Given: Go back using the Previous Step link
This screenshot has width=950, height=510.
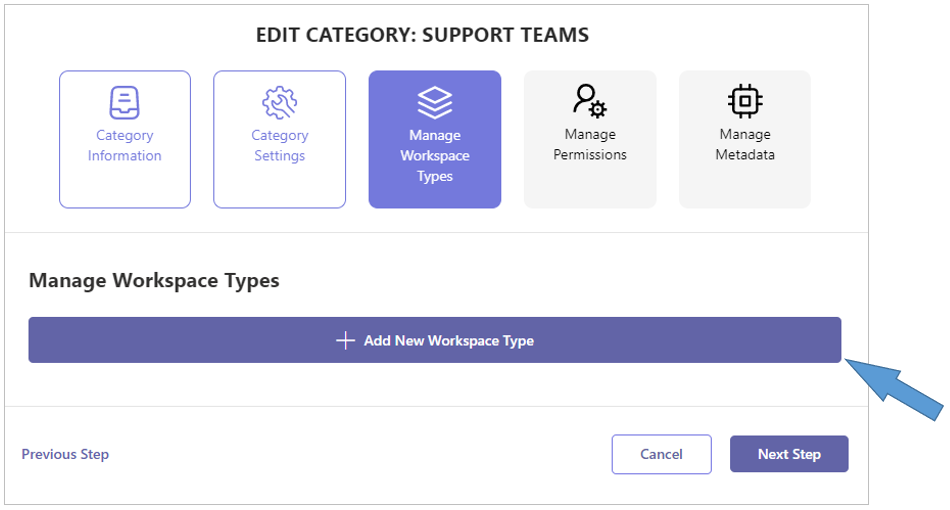Looking at the screenshot, I should coord(65,454).
